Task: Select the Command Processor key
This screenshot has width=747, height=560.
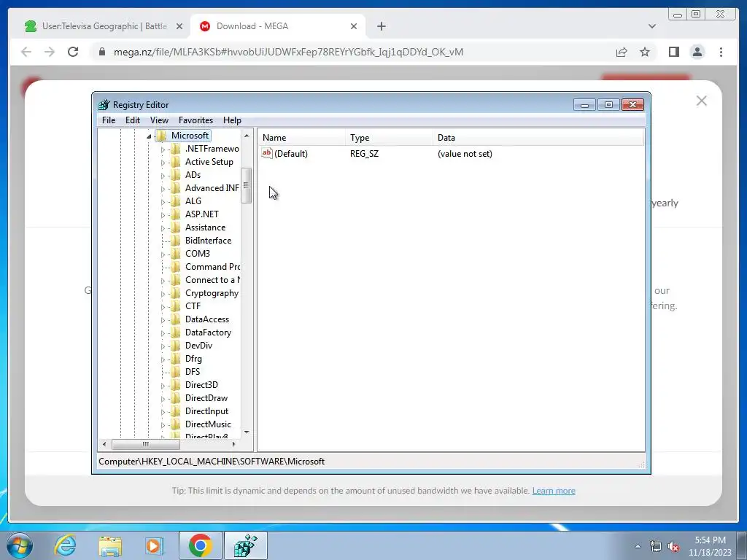Action: point(212,267)
